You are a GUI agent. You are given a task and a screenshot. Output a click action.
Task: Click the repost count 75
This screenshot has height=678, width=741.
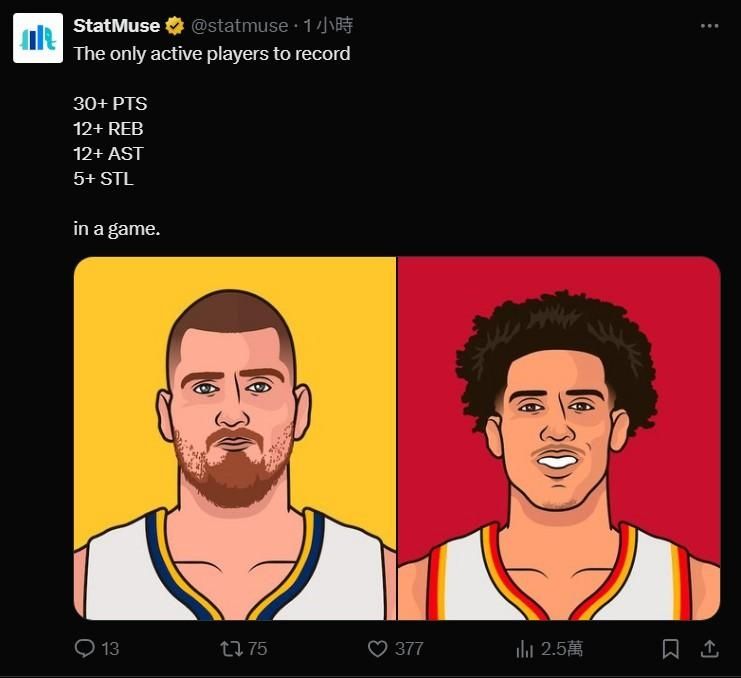(x=258, y=649)
